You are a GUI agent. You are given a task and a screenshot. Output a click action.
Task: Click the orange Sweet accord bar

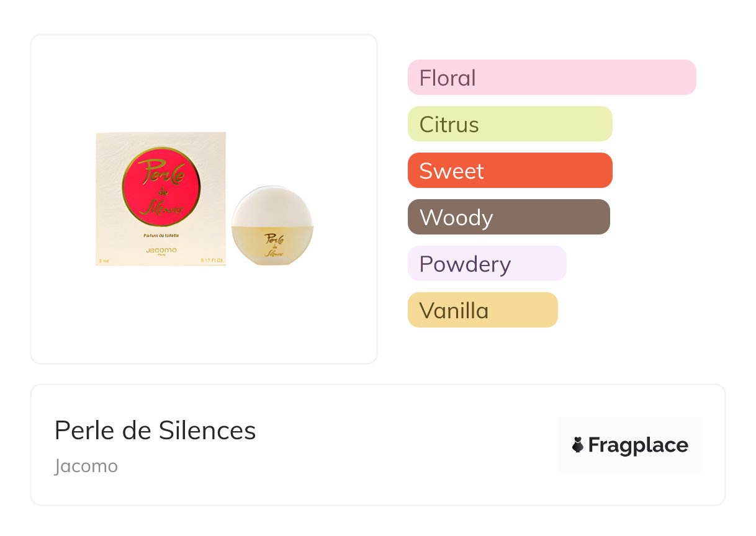click(x=510, y=171)
